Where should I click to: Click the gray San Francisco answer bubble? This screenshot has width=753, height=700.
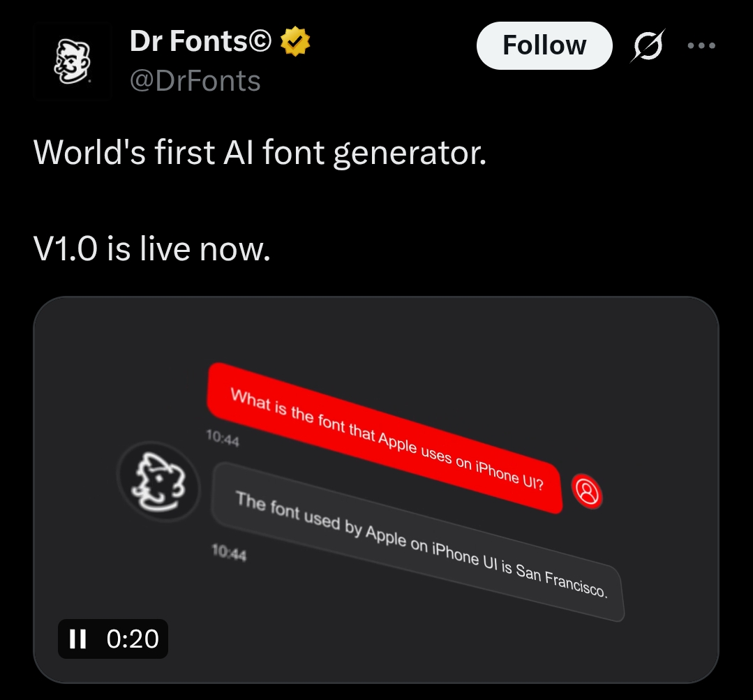pyautogui.click(x=418, y=542)
